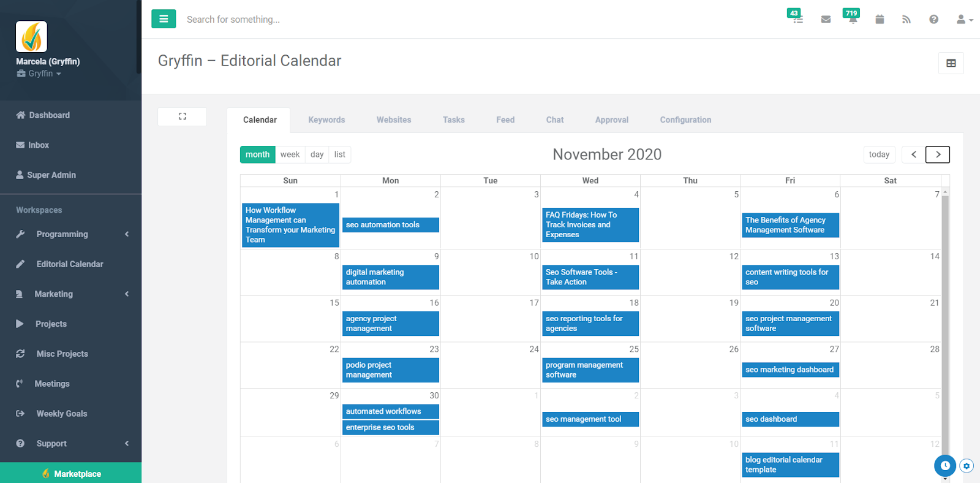Open the RSS feed icon
Viewport: 980px width, 483px height.
tap(907, 20)
